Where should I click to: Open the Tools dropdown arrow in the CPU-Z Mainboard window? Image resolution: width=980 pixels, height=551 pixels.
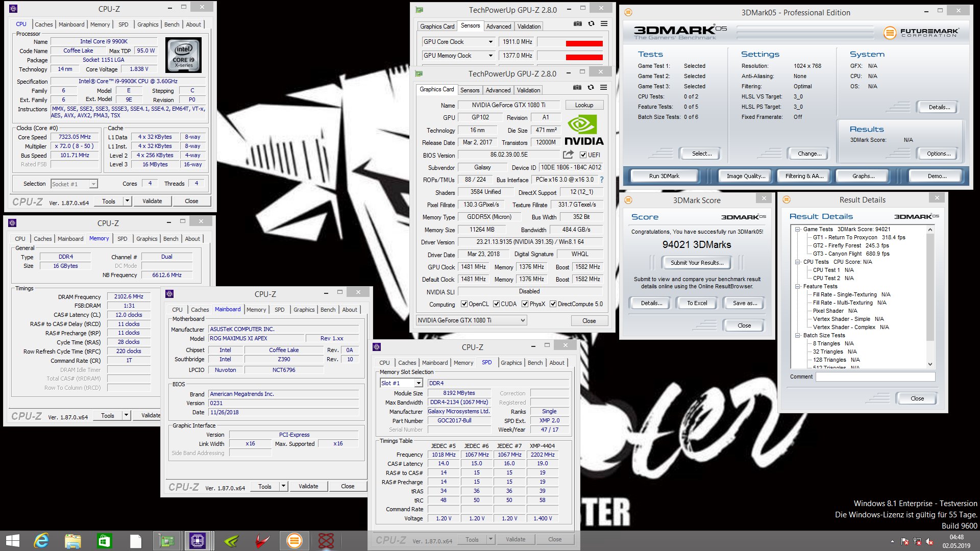pos(283,486)
